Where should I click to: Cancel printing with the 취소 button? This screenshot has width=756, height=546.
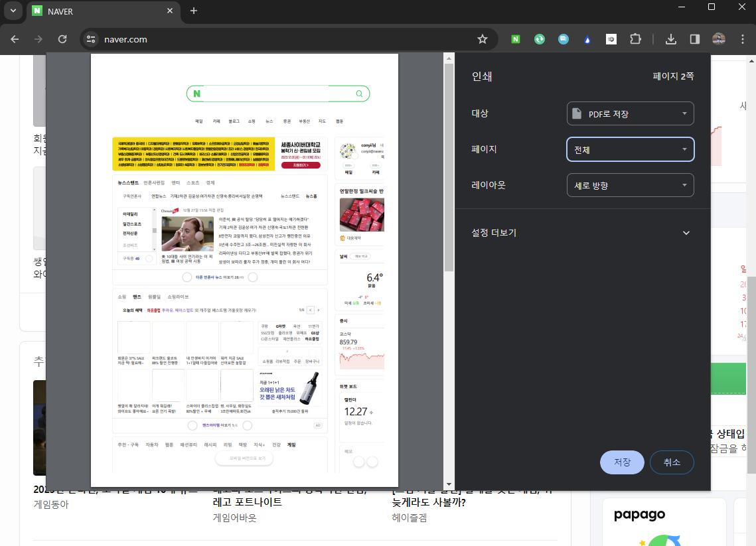672,462
